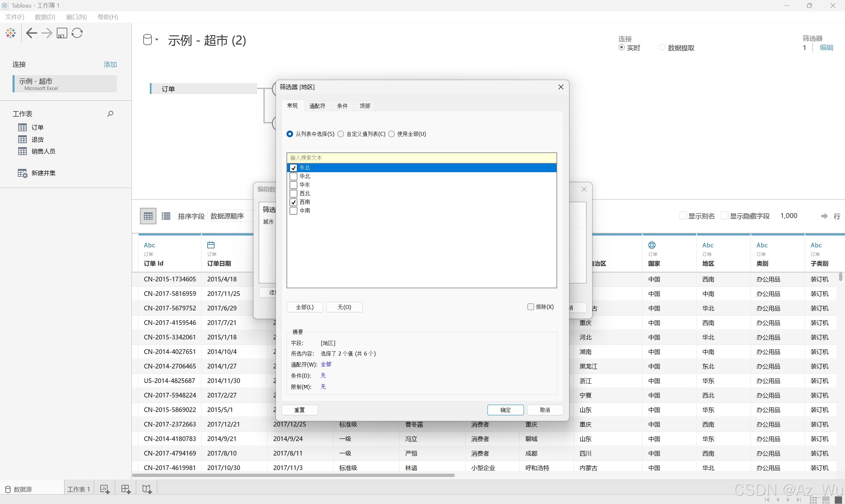845x504 pixels.
Task: Enable the 排除(X) exclude checkbox
Action: [530, 307]
